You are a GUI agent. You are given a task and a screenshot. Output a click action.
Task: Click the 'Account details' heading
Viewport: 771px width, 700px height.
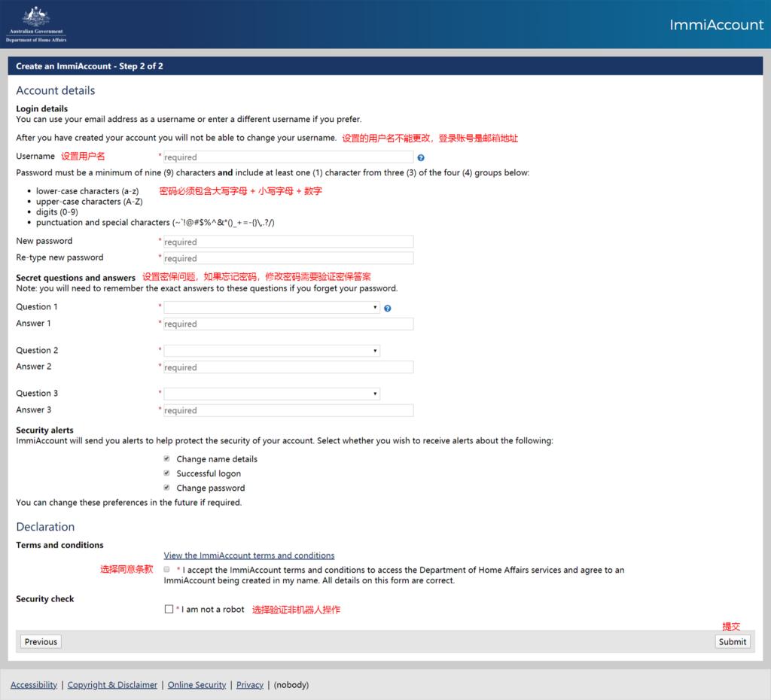coord(56,90)
